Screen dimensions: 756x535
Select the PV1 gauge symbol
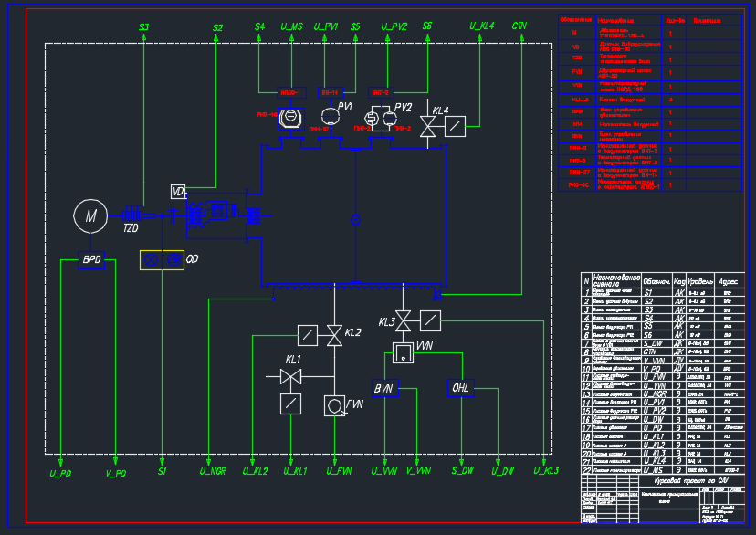327,117
